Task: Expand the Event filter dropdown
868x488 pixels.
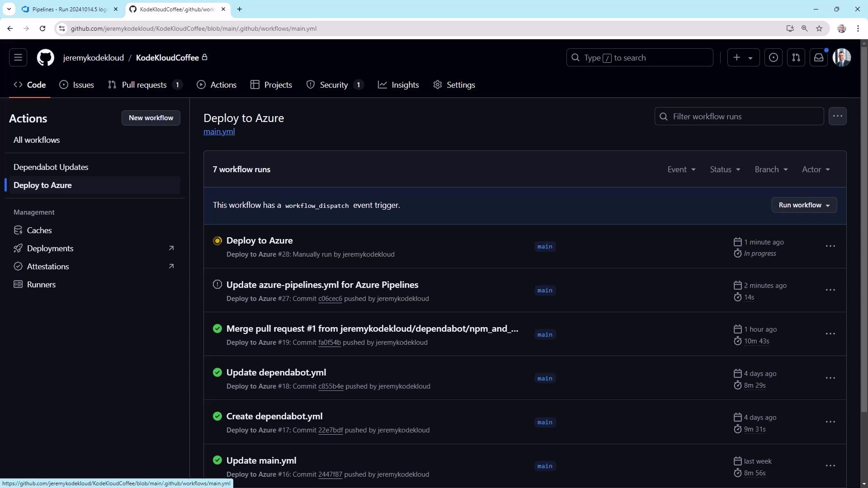Action: pos(681,169)
